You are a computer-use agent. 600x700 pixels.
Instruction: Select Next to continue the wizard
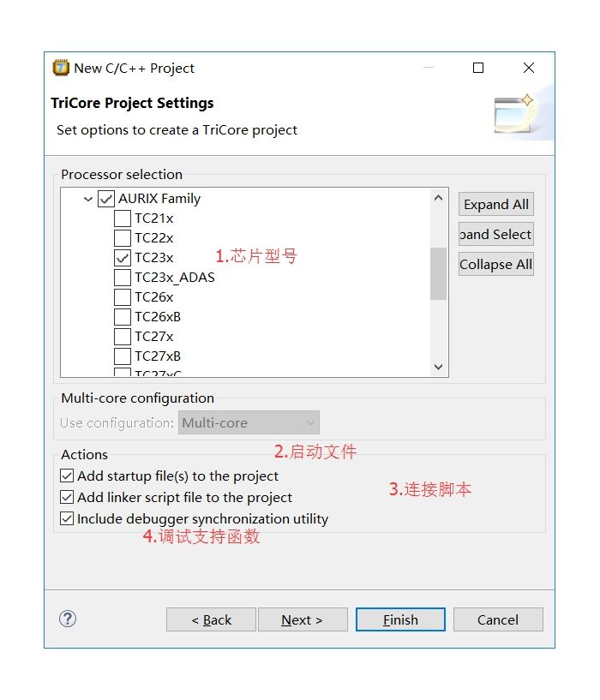[303, 619]
